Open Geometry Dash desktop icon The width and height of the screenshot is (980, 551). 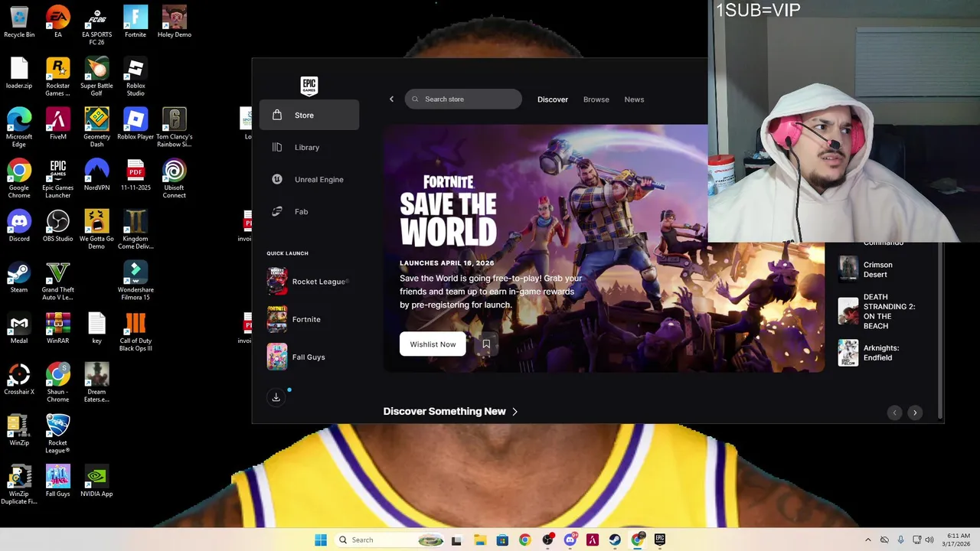pos(96,128)
